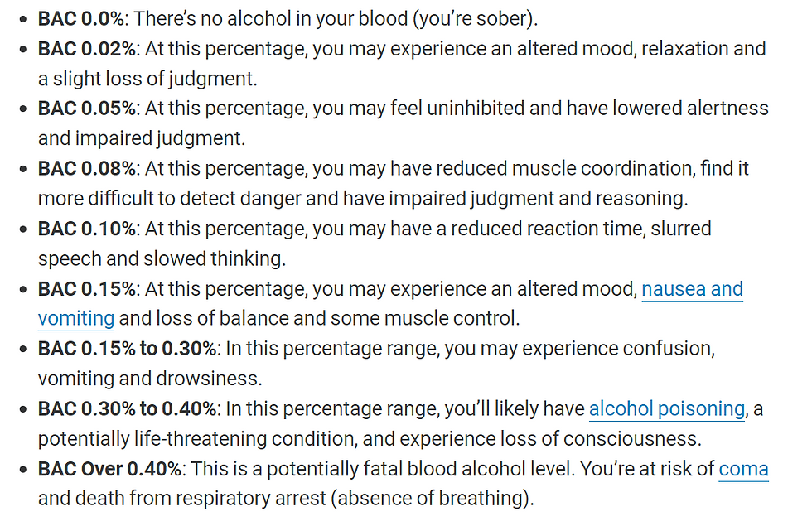Click the bold 'BAC 0.30% to 0.40%' label
Viewport: 812px width, 526px height.
click(x=128, y=409)
